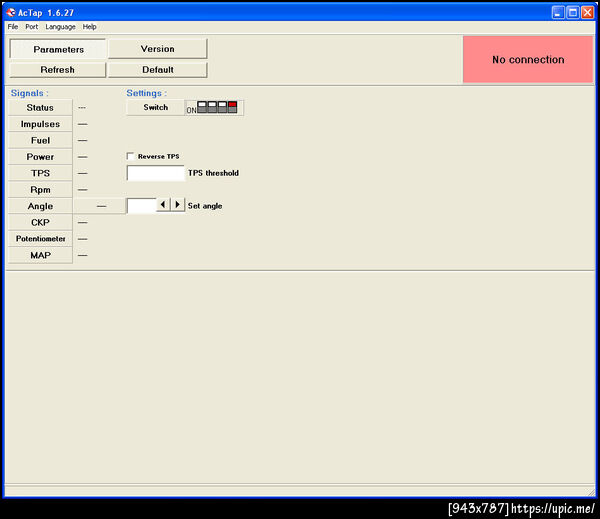Click the Fuel signal label
The height and width of the screenshot is (519, 600).
[x=40, y=140]
